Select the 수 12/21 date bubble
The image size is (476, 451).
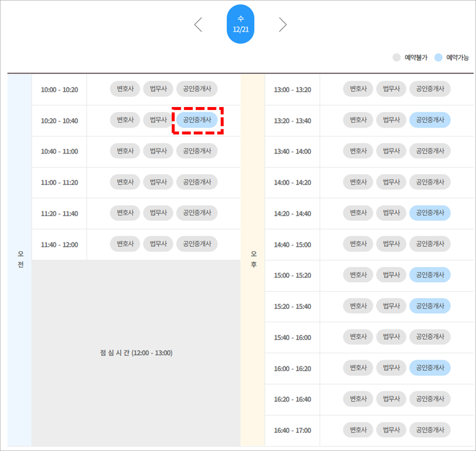tap(240, 24)
